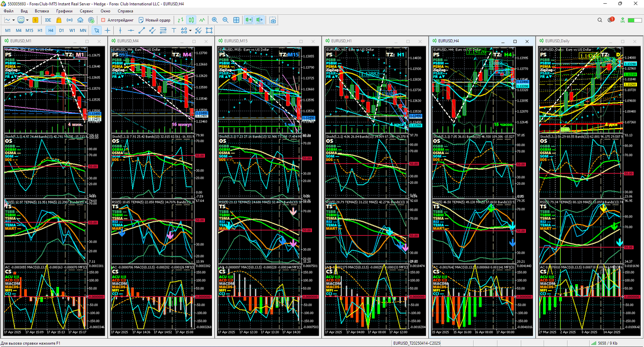Activate the EURUSD,H1 chart window title
644x347 pixels.
(x=342, y=41)
